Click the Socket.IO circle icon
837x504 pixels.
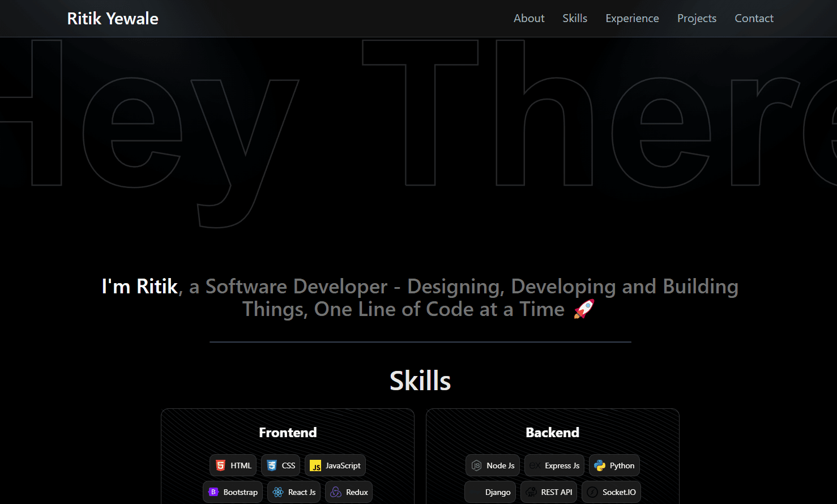pyautogui.click(x=592, y=492)
